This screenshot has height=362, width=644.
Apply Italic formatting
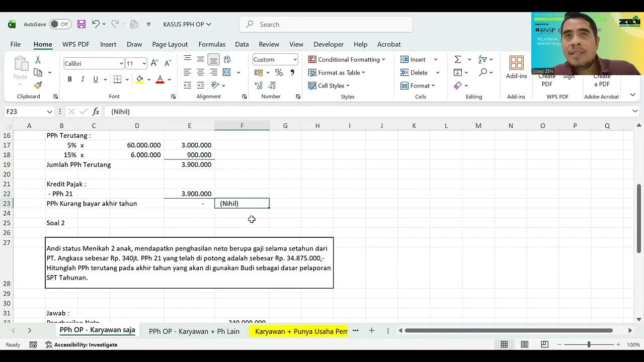click(83, 79)
